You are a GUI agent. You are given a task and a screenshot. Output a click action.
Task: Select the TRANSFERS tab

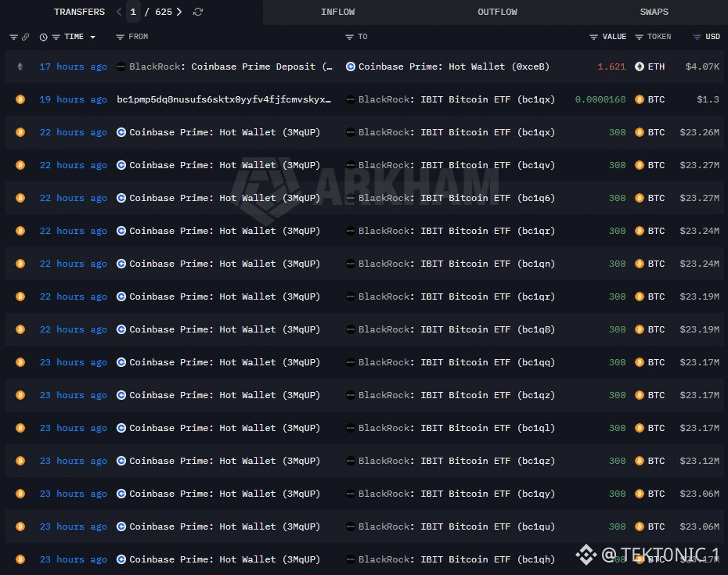(79, 12)
